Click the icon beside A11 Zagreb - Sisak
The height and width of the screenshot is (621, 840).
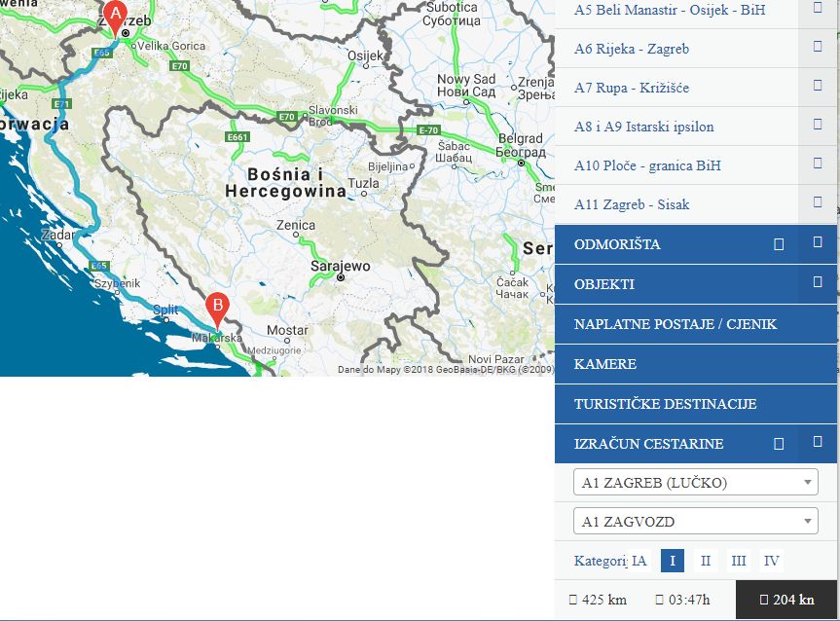coord(818,203)
